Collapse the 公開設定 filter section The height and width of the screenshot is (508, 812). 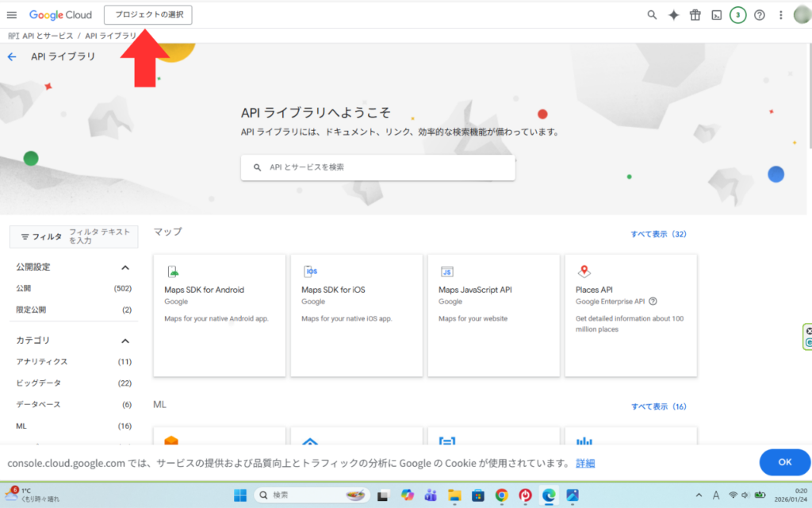coord(124,267)
